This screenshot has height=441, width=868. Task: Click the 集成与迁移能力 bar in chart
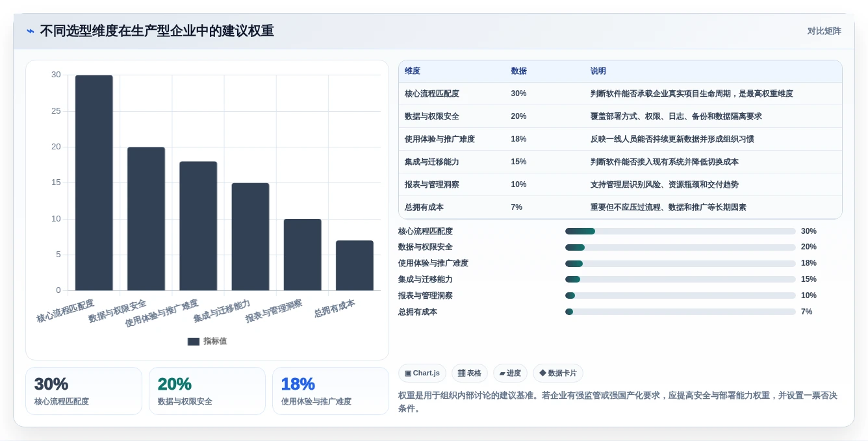pyautogui.click(x=250, y=237)
